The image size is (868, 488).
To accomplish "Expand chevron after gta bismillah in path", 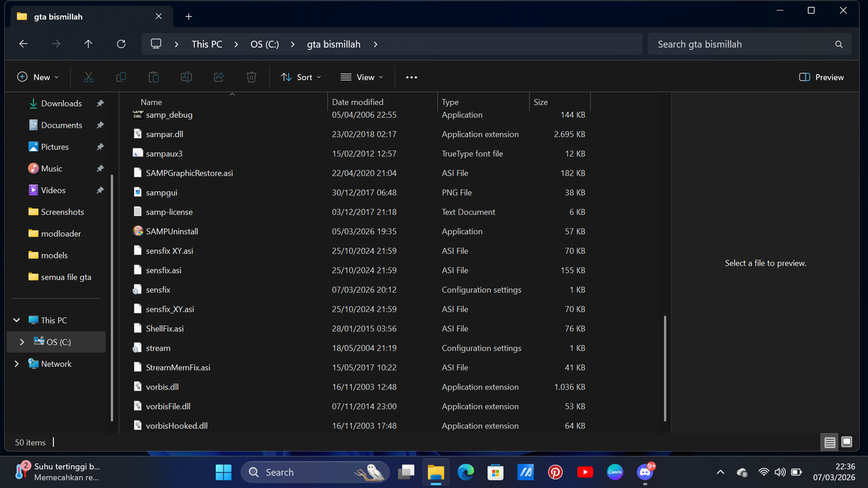I will pos(375,44).
